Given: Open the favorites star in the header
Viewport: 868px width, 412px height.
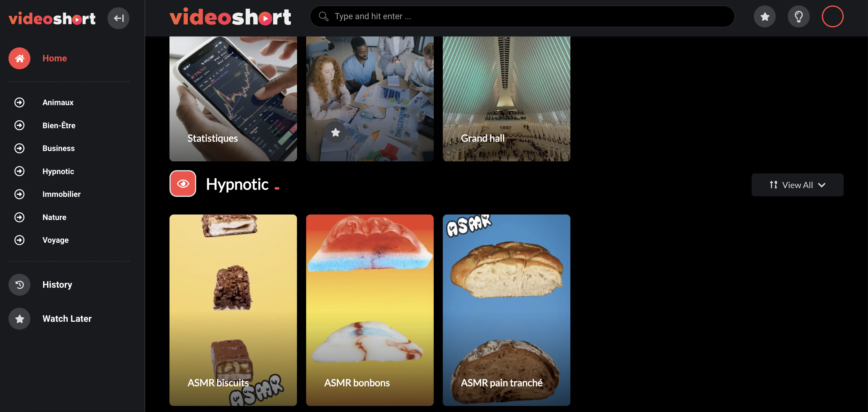Looking at the screenshot, I should pyautogui.click(x=764, y=16).
